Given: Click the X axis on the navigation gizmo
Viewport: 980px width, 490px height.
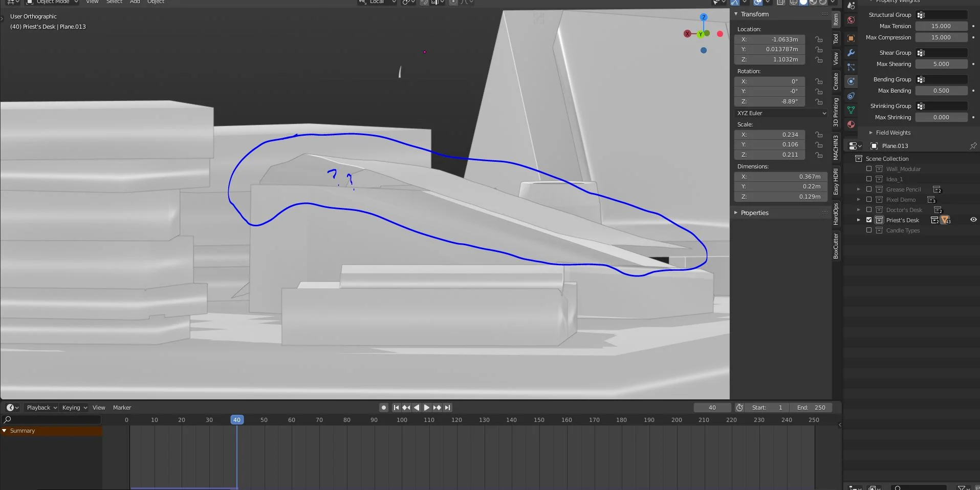Looking at the screenshot, I should click(x=687, y=34).
